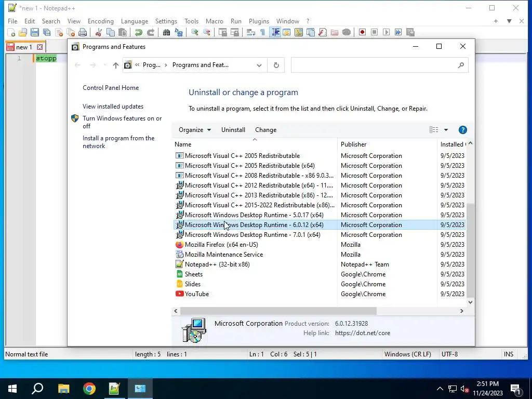Click the Up arrow navigation button
The image size is (532, 399).
(x=116, y=65)
